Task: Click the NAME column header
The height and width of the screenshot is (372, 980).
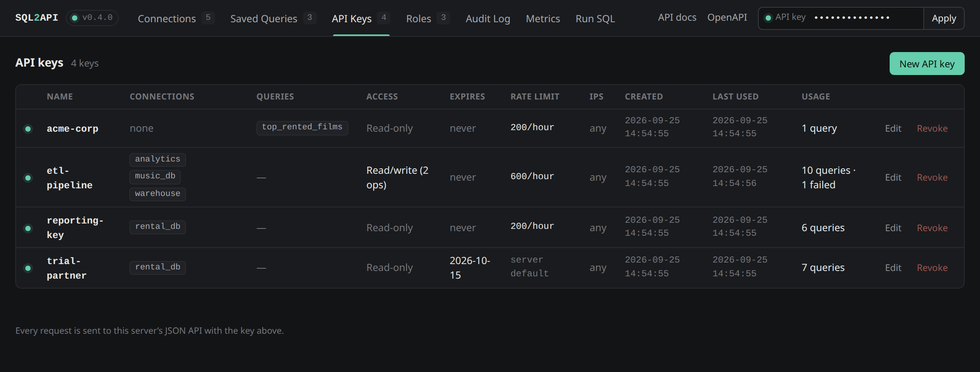Action: (60, 96)
